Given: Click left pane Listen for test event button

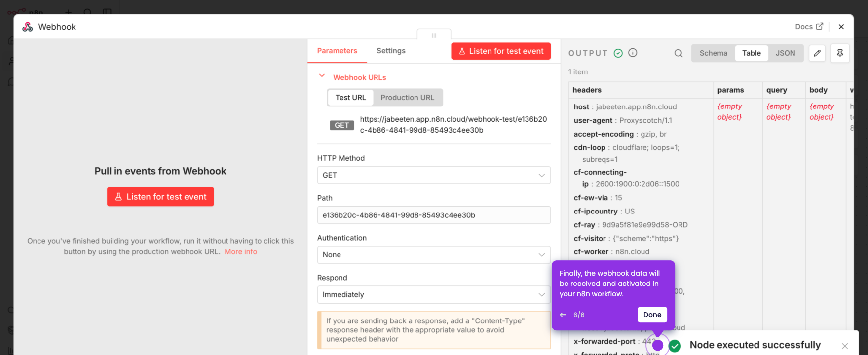Looking at the screenshot, I should coord(160,197).
